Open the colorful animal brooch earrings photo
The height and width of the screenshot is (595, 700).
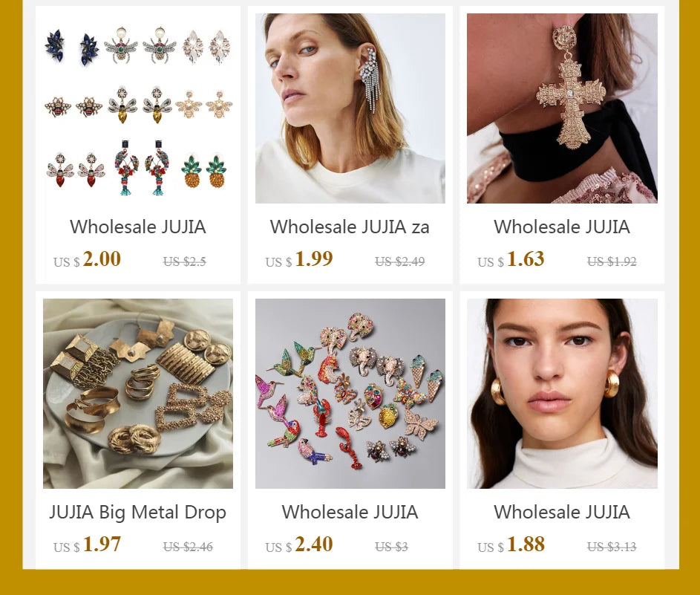click(x=350, y=394)
